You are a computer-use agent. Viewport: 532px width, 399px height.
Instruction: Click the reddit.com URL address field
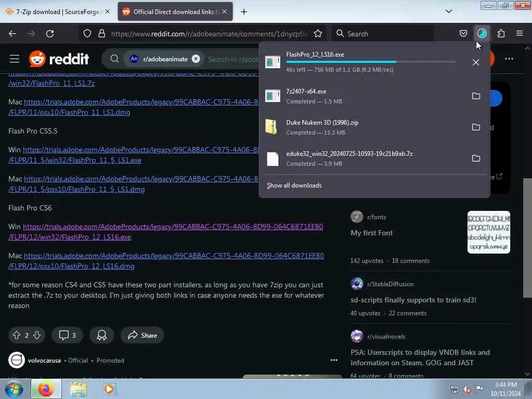tap(209, 34)
